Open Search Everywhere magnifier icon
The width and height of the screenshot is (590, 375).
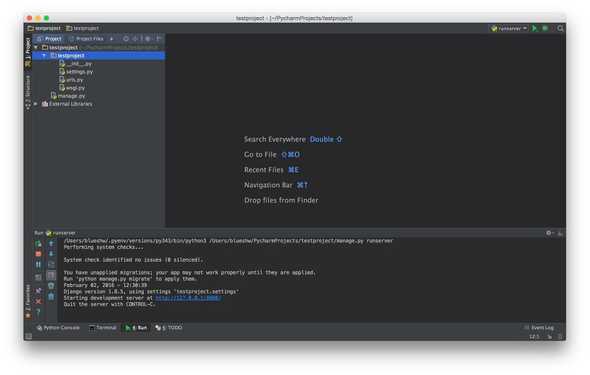(560, 28)
